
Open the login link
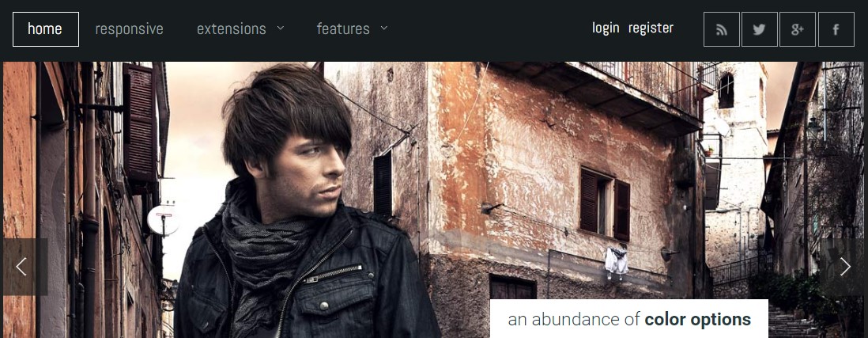tap(606, 28)
